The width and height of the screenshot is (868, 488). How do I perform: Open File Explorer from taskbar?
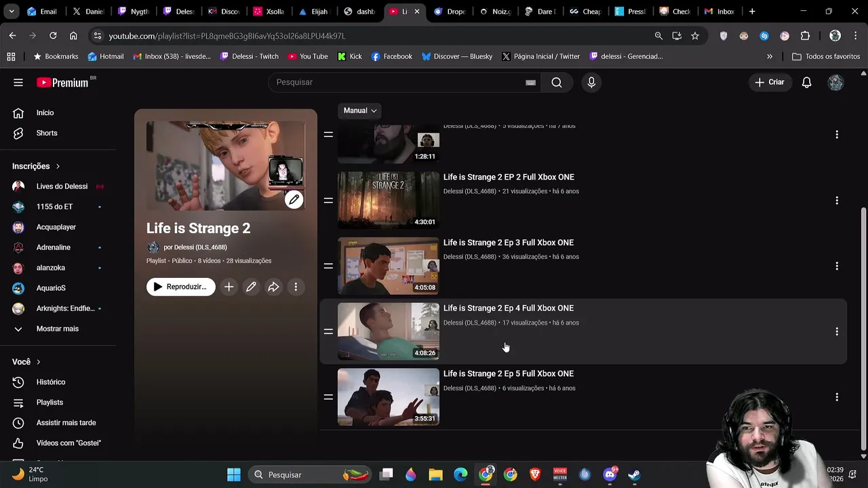tap(435, 474)
